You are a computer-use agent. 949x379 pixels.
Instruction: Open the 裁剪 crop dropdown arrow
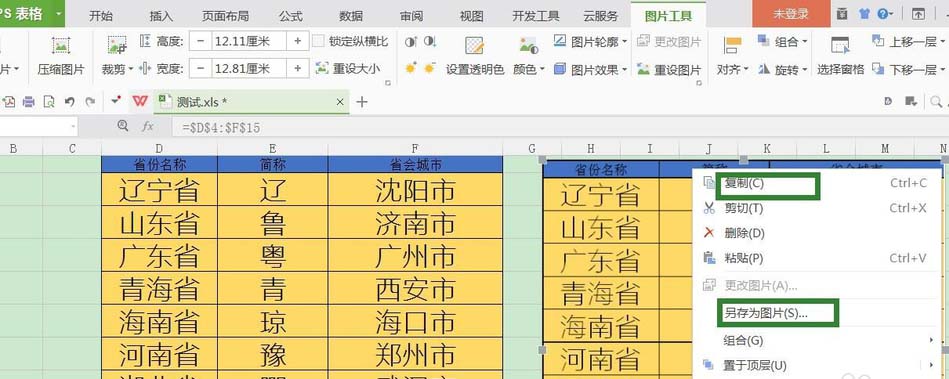pos(130,70)
